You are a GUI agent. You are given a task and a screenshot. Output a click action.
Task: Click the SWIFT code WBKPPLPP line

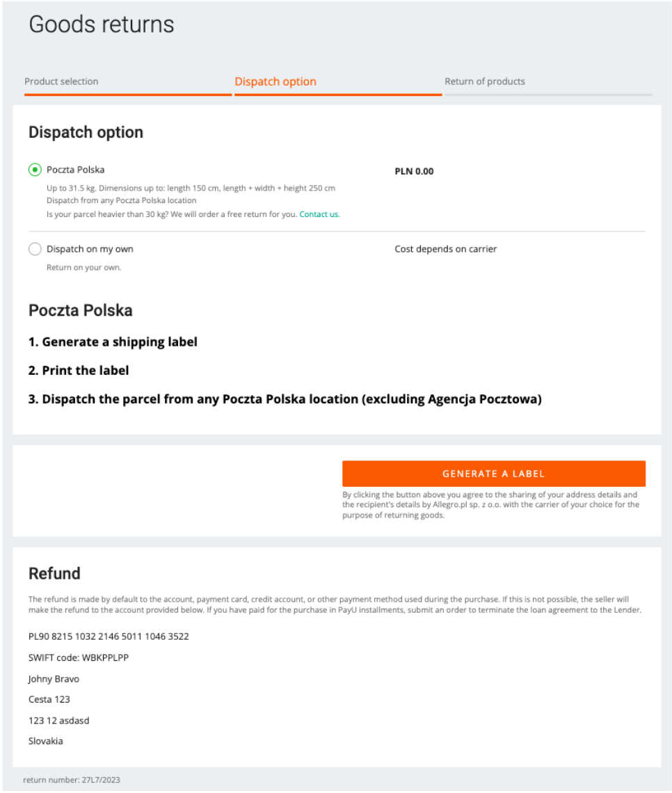point(79,657)
